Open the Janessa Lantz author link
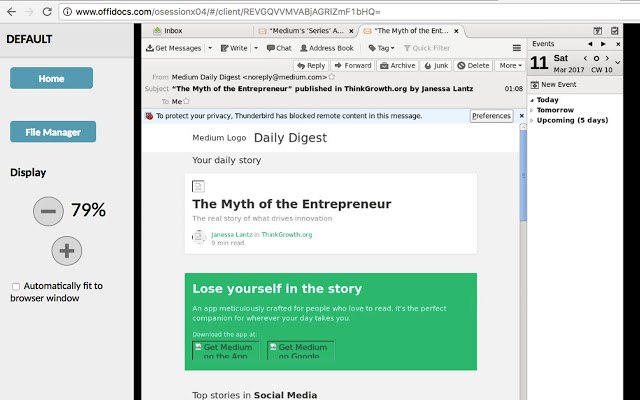This screenshot has width=640, height=400. tap(231, 235)
